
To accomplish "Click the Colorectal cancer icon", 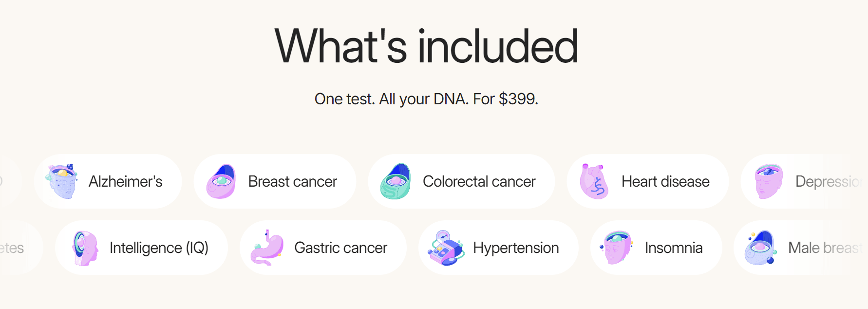I will tap(396, 181).
